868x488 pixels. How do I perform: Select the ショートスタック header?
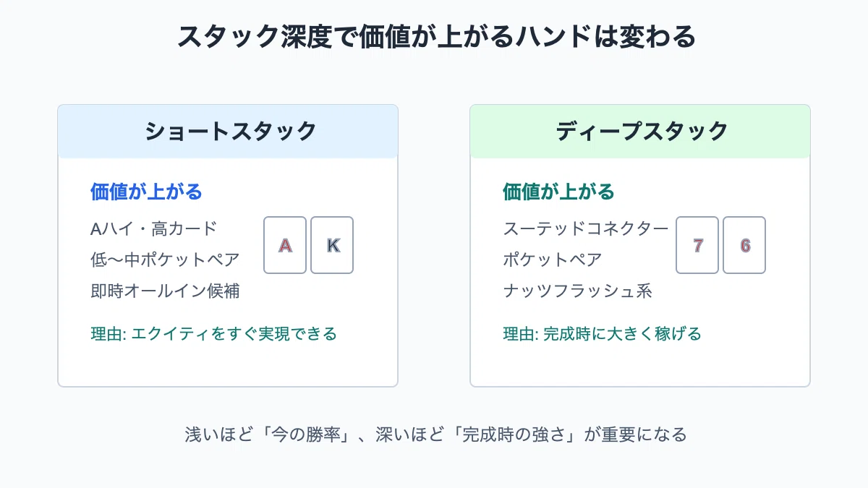(x=228, y=132)
